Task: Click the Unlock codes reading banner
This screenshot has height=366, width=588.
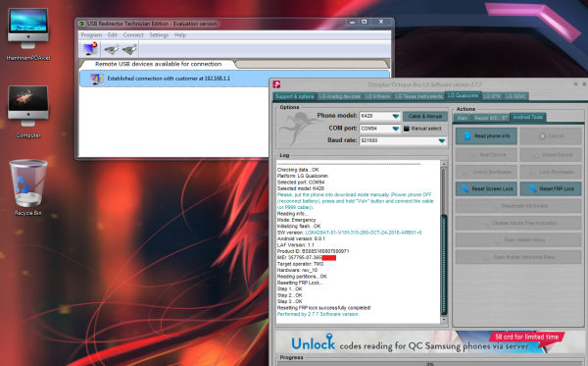Action: (430, 341)
